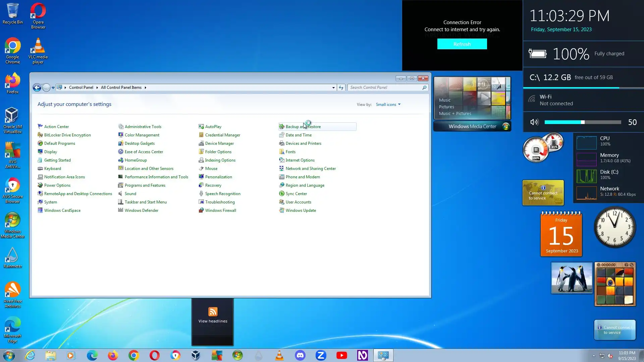Select Music in Media Center gadget
The height and width of the screenshot is (362, 644).
(445, 100)
